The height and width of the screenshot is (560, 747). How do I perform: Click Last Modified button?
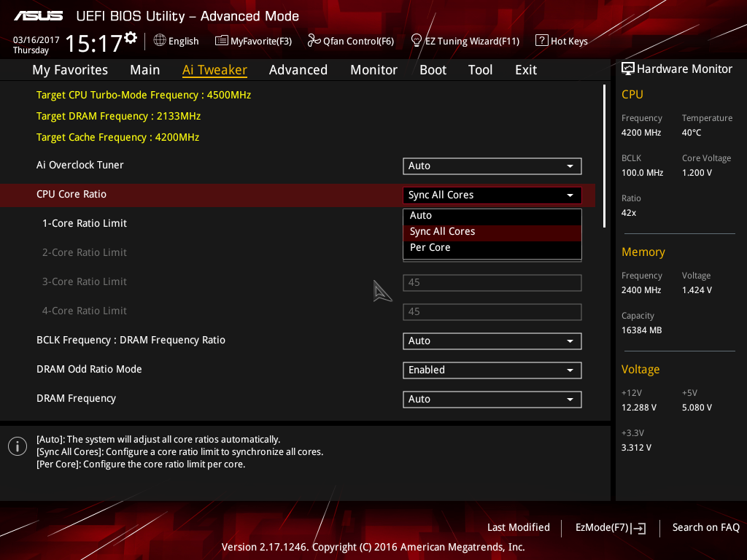(519, 527)
